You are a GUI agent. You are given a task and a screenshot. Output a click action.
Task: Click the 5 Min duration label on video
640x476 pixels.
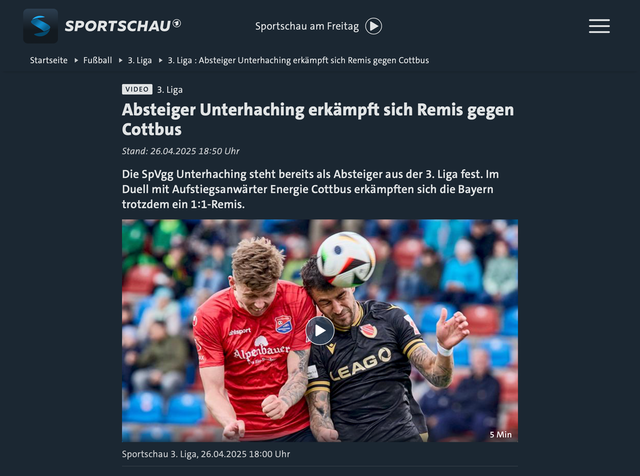tap(500, 434)
